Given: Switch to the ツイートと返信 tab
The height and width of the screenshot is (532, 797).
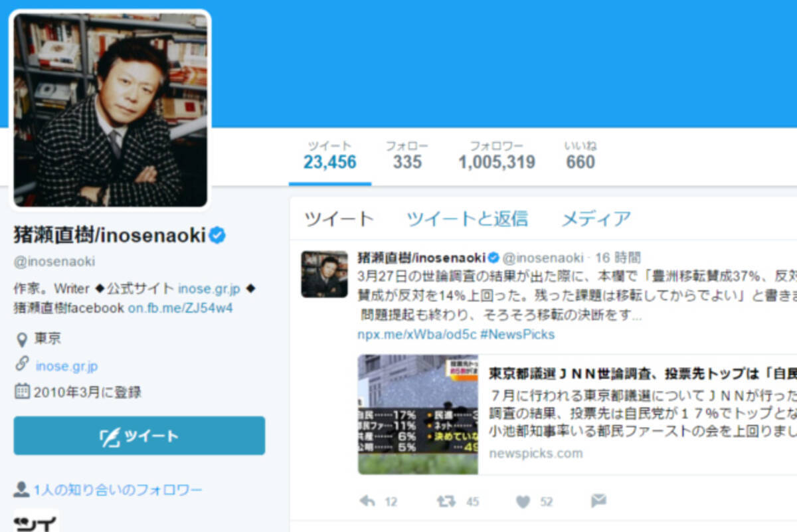Looking at the screenshot, I should tap(467, 218).
